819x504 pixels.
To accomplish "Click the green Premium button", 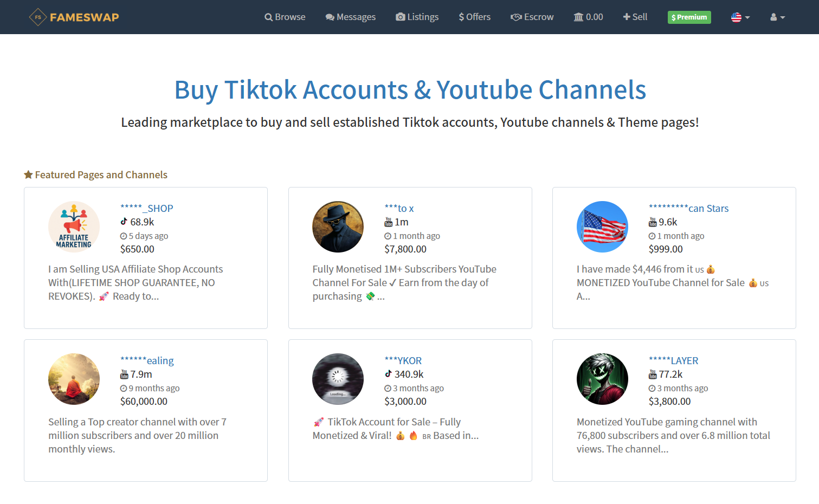I will pyautogui.click(x=689, y=17).
